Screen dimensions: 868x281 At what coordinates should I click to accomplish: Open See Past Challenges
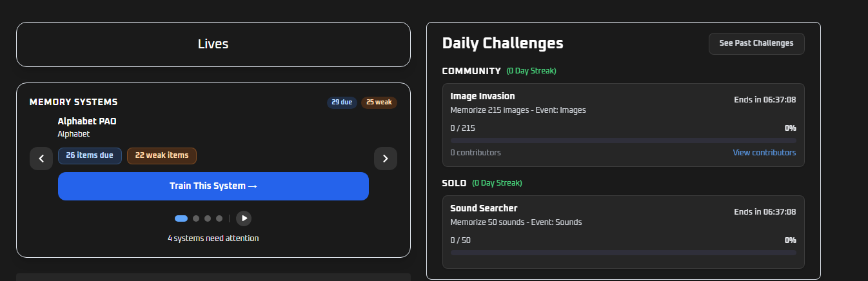point(756,43)
